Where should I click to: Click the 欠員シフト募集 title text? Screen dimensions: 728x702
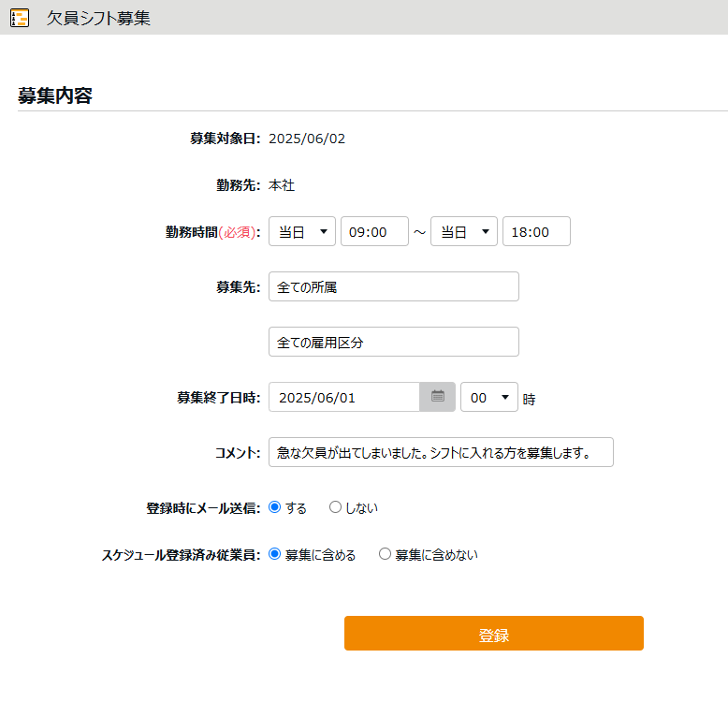(x=98, y=18)
